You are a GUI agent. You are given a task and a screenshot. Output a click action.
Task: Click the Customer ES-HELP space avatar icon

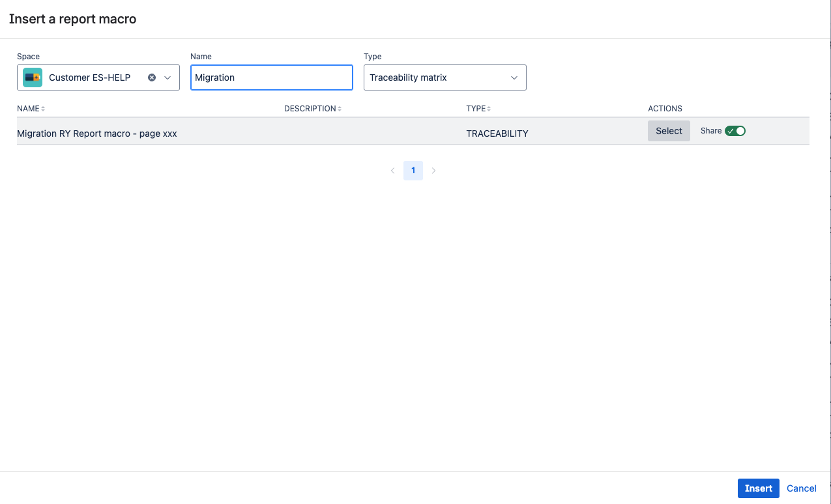click(33, 77)
